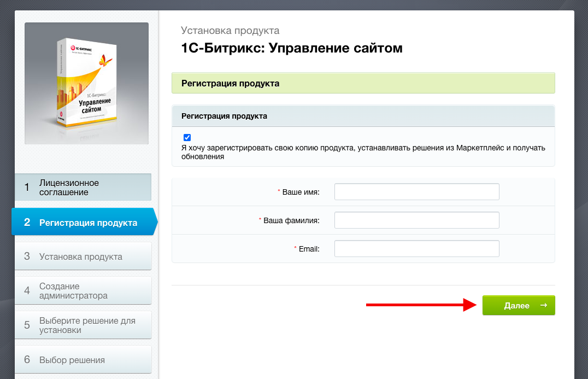
Task: Click the 'Ваша фамилия:' field label
Action: pos(291,220)
